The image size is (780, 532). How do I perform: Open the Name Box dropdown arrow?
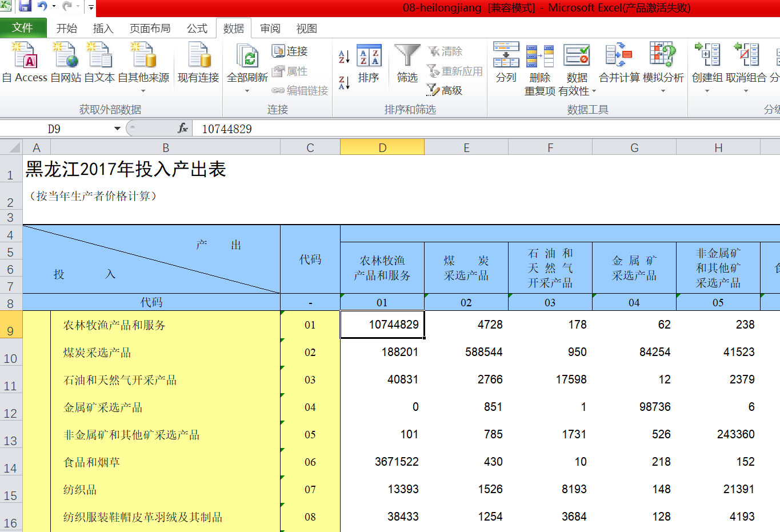[117, 129]
